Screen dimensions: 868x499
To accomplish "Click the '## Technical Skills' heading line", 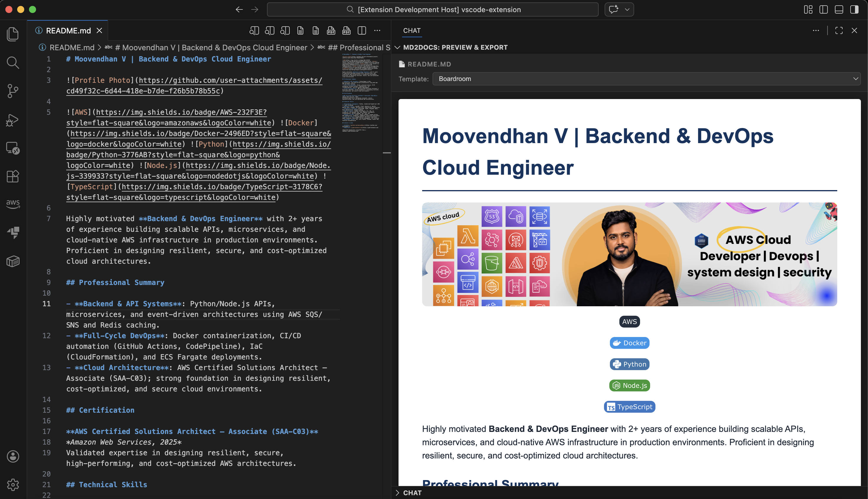I will (x=106, y=484).
